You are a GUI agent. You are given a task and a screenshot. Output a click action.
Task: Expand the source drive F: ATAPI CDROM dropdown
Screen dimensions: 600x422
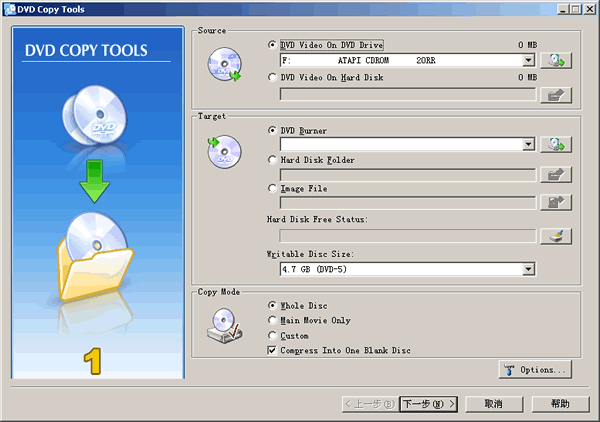tap(528, 60)
